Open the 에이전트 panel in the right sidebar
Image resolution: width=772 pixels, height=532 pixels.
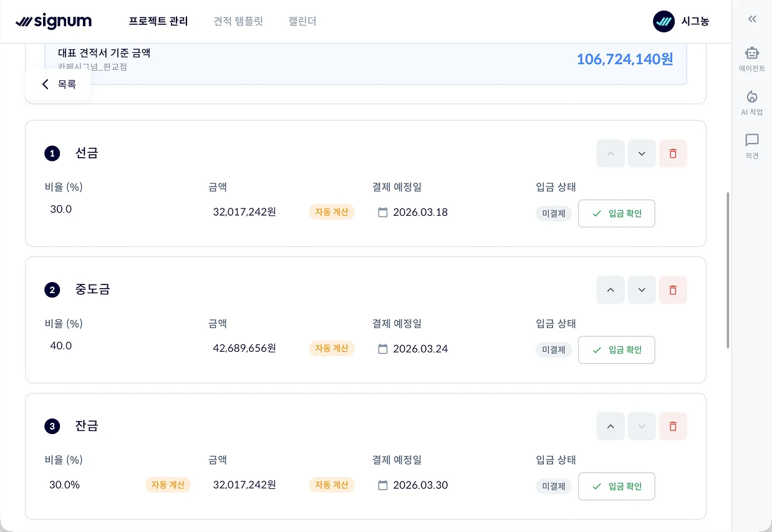pos(751,59)
